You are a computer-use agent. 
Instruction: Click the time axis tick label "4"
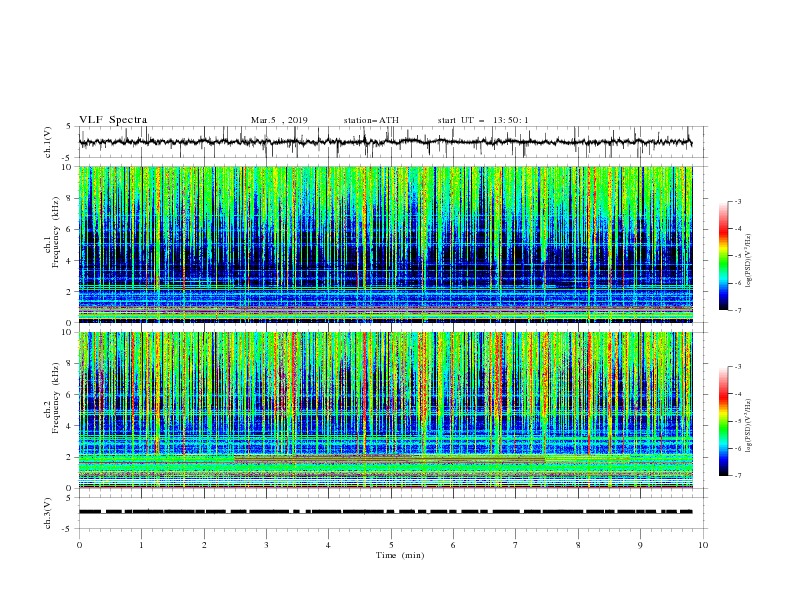(x=328, y=545)
